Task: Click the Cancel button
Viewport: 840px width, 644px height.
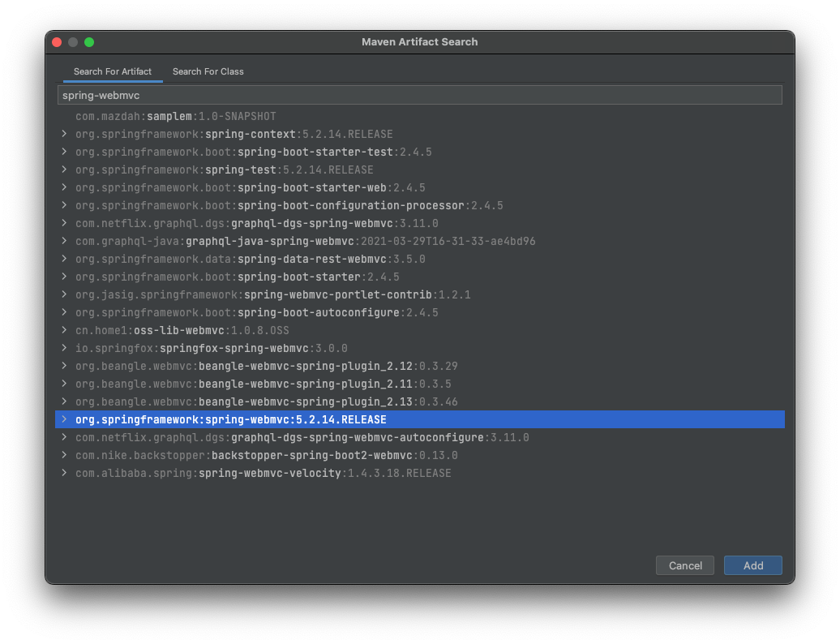Action: coord(684,565)
